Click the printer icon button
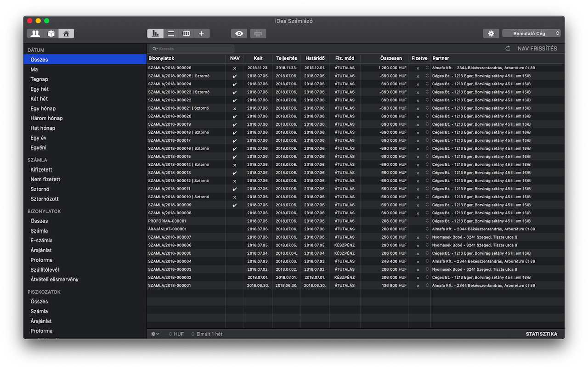The width and height of the screenshot is (588, 370). (258, 34)
